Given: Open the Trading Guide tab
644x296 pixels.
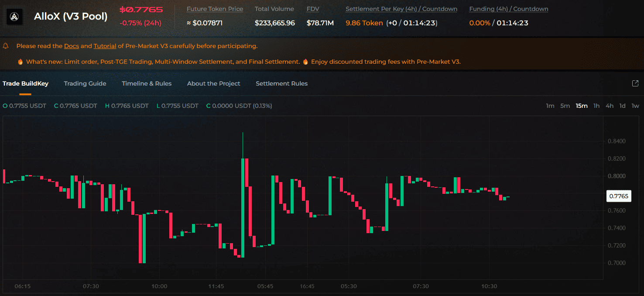Looking at the screenshot, I should click(85, 83).
